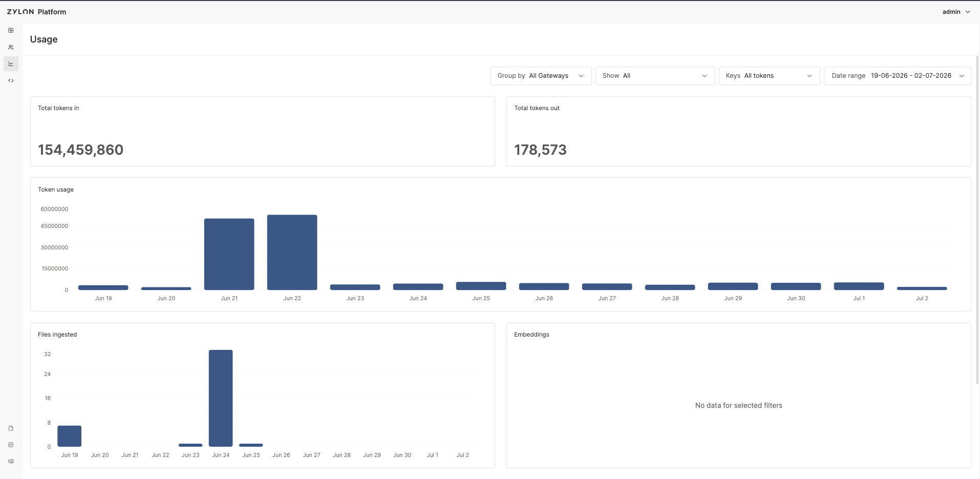The width and height of the screenshot is (980, 479).
Task: Click the 154,459,860 total tokens in value
Action: pyautogui.click(x=80, y=150)
